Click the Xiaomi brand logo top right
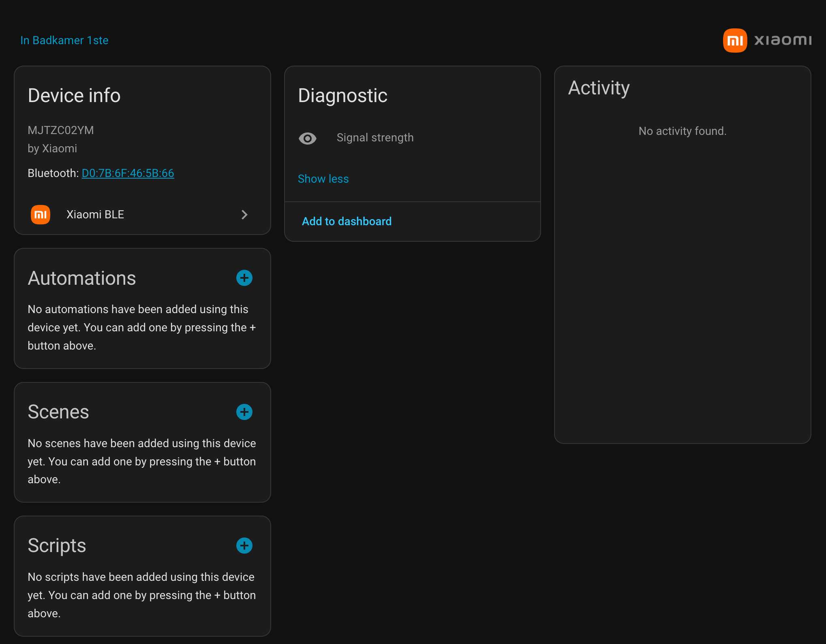Screen dimensions: 826x644 pyautogui.click(x=735, y=40)
